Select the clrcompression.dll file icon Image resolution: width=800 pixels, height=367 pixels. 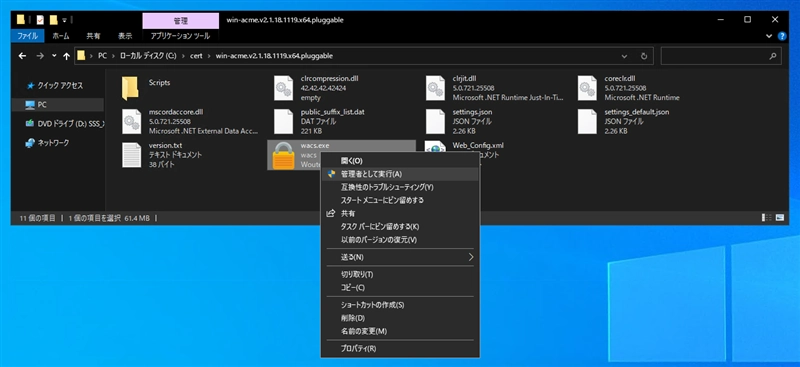coord(283,88)
